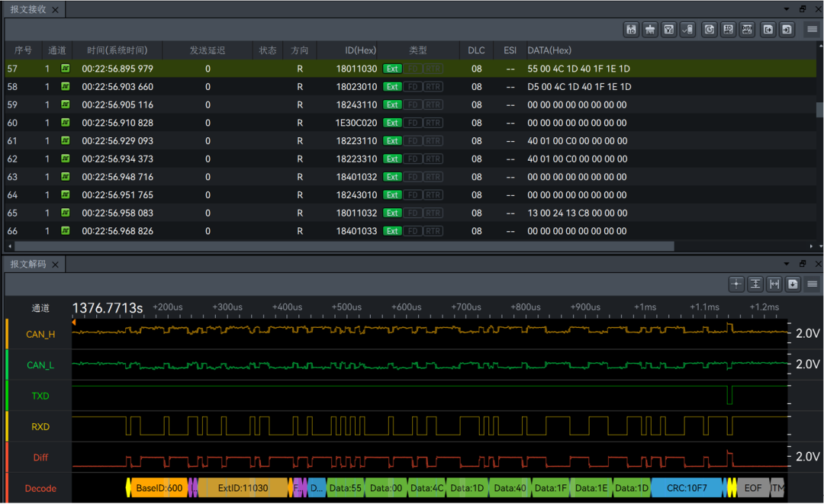Select the CAN_L waveform channel label
Viewport: 824px width, 504px height.
[40, 365]
